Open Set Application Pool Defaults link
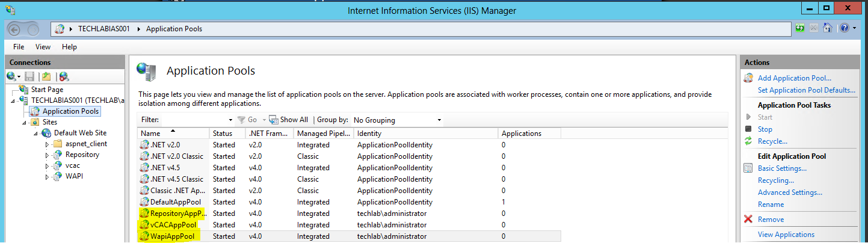The height and width of the screenshot is (243, 868). [x=807, y=90]
